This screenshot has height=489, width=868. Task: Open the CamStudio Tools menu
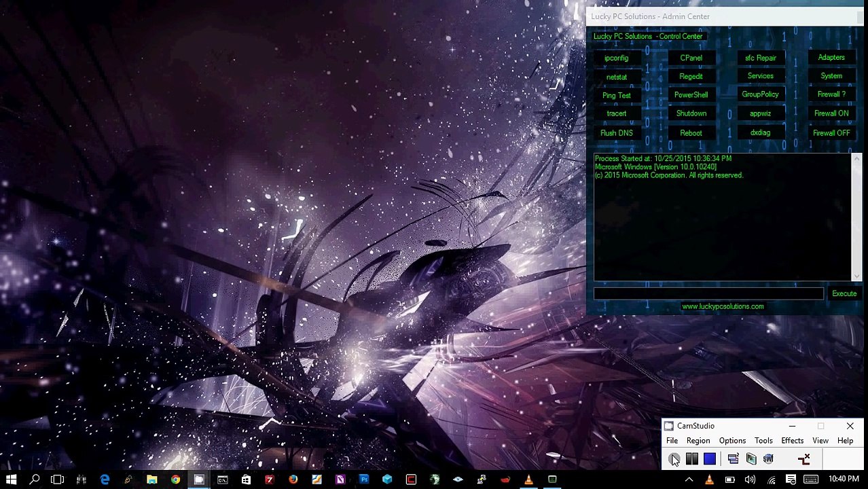[x=763, y=441]
